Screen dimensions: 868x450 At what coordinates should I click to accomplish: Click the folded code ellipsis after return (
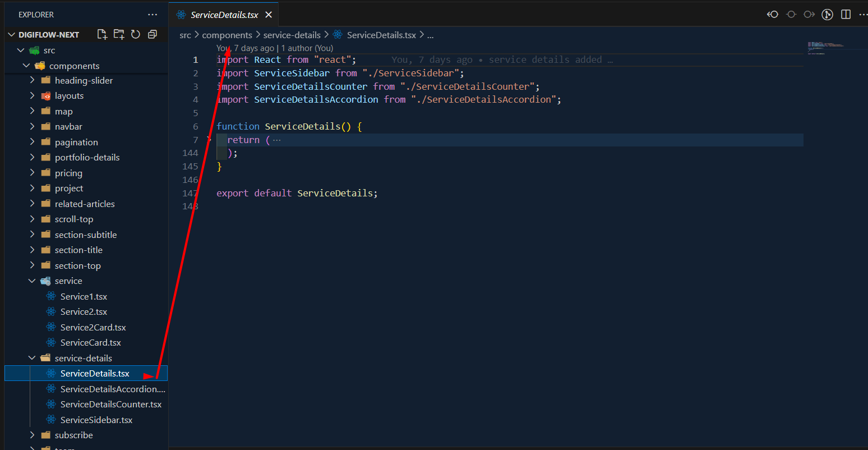276,140
